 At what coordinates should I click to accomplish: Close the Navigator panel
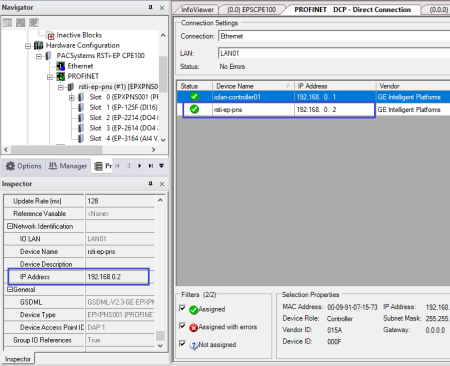tap(162, 8)
